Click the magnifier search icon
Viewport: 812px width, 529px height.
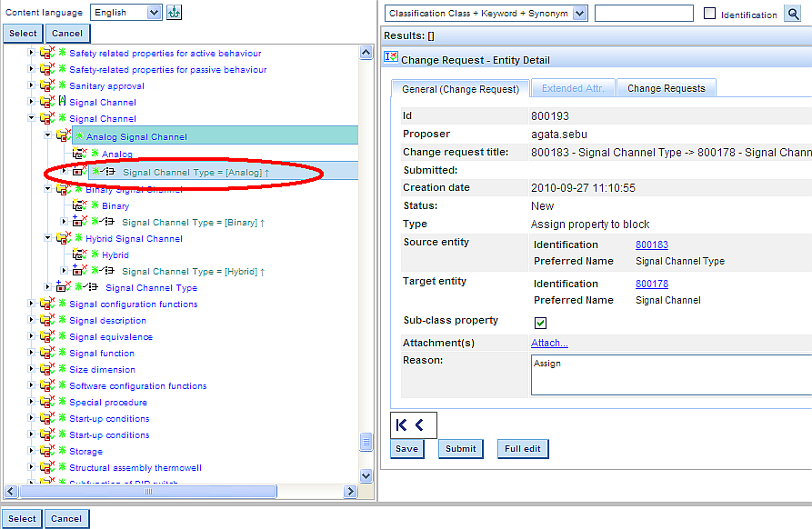(793, 14)
